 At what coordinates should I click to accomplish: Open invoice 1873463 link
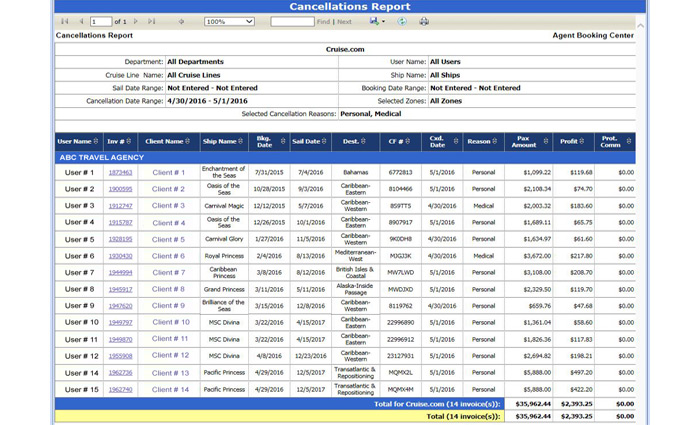121,172
